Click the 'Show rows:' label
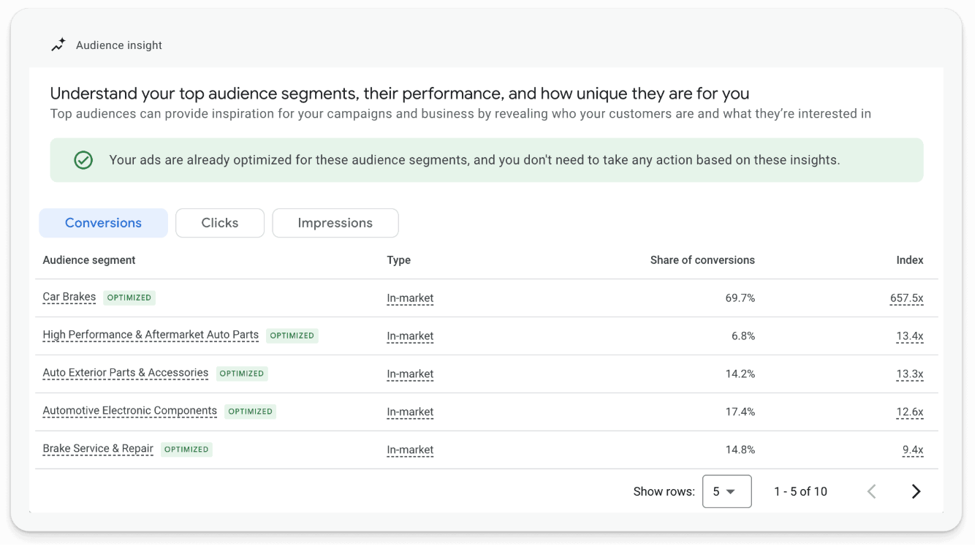The image size is (980, 549). (x=664, y=491)
